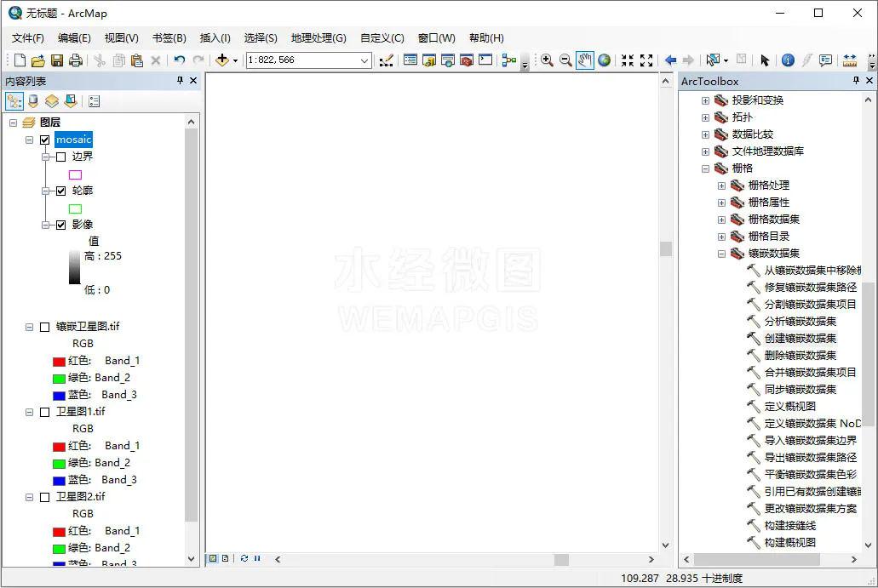Screen dimensions: 878x588
Task: Collapse the 镶嵌卫星图.tif layer node
Action: 29,327
